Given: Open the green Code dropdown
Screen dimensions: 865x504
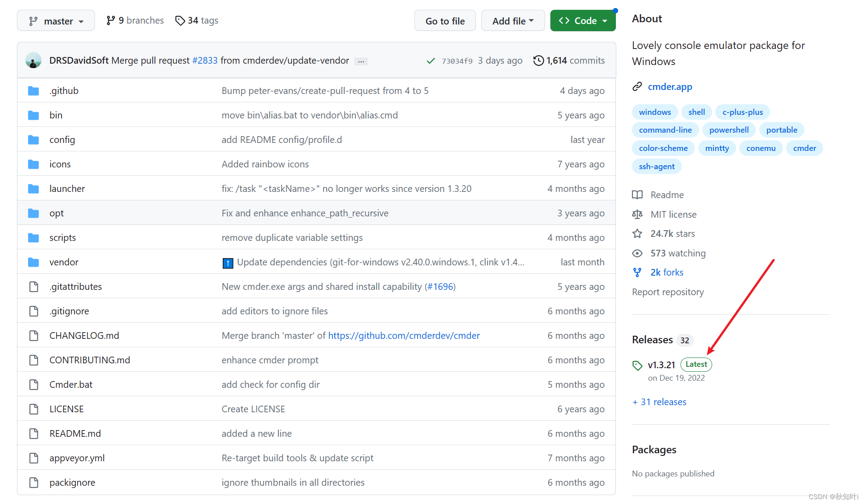Looking at the screenshot, I should pyautogui.click(x=582, y=21).
